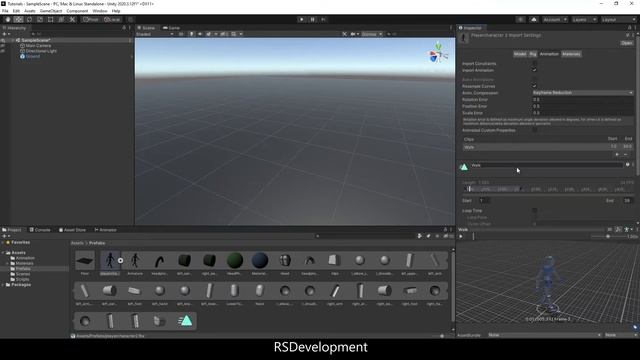Select the Rect Transform tool
The image size is (640, 360).
point(51,20)
